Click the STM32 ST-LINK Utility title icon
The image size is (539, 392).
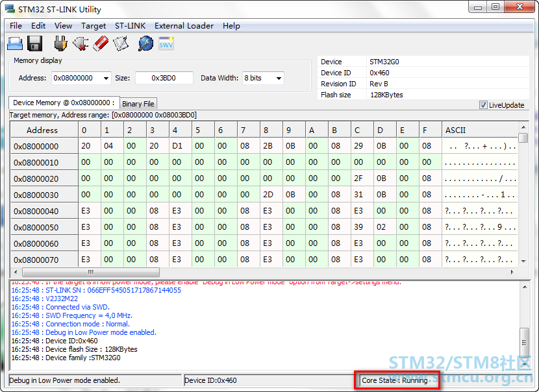pyautogui.click(x=9, y=8)
